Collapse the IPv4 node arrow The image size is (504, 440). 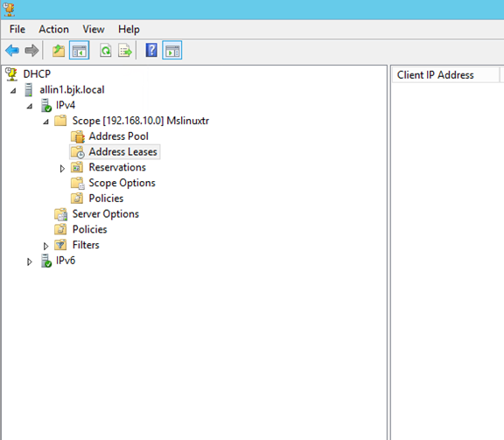(30, 107)
